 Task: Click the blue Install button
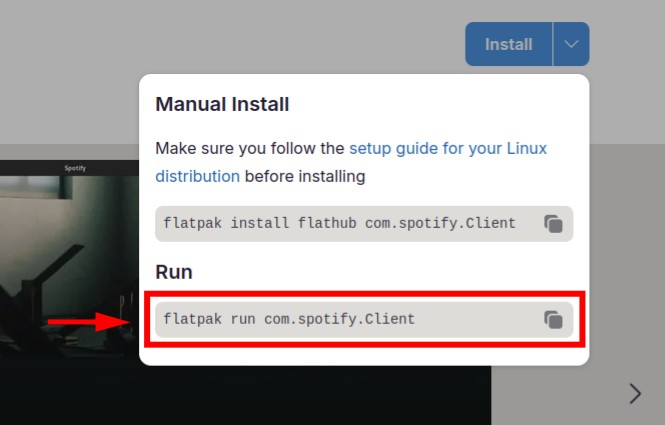[x=509, y=44]
